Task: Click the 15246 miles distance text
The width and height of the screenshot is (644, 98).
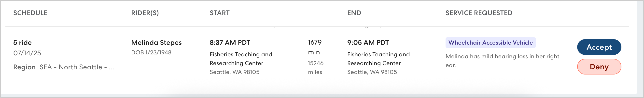Action: tap(315, 68)
